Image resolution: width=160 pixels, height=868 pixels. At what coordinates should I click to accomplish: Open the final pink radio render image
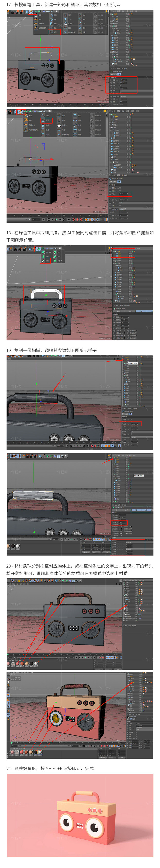[x=80, y=815]
